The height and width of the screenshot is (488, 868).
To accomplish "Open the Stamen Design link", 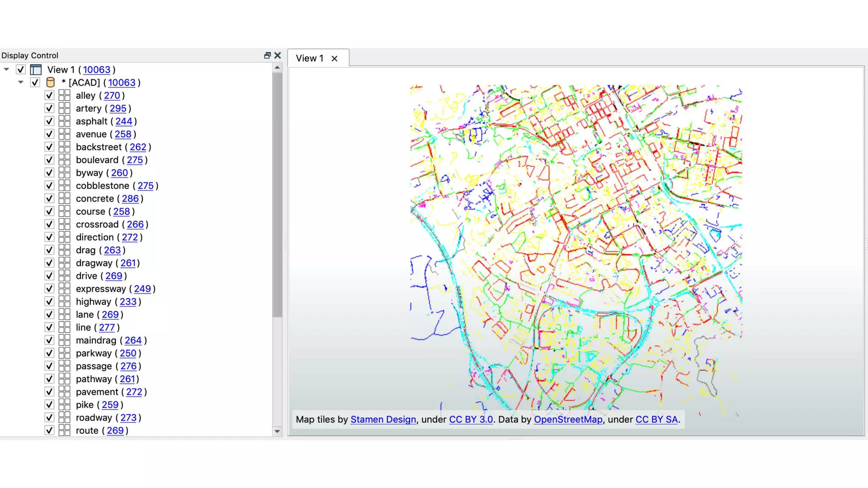I will point(383,419).
